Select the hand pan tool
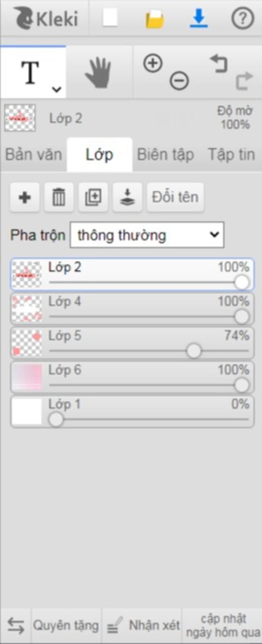The image size is (262, 644). point(99,72)
